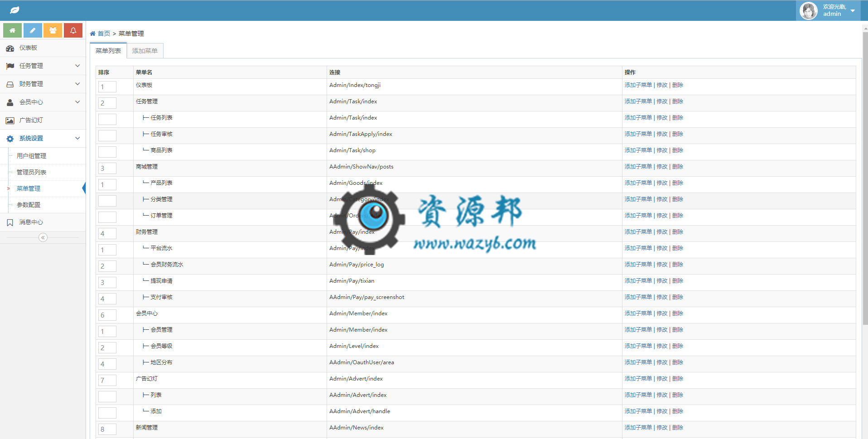Click the 仪表板 dashboard icon in sidebar
Screen dimensions: 868x439
pos(10,48)
